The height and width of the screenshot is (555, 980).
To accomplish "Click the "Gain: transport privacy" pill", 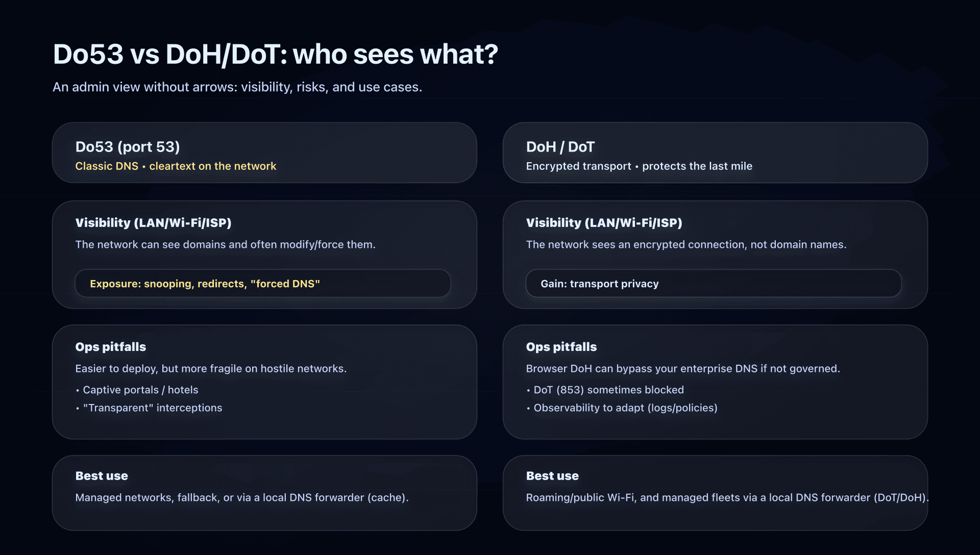I will click(x=713, y=284).
